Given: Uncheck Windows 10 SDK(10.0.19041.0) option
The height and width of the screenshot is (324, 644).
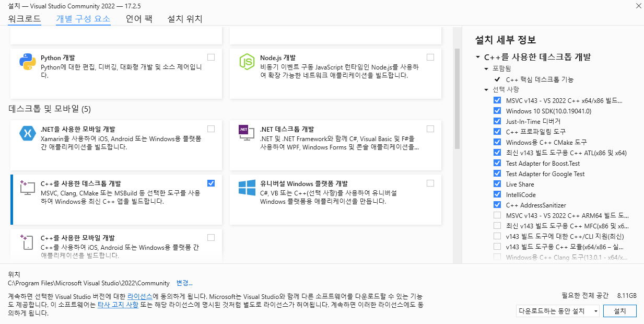Looking at the screenshot, I should pos(497,111).
